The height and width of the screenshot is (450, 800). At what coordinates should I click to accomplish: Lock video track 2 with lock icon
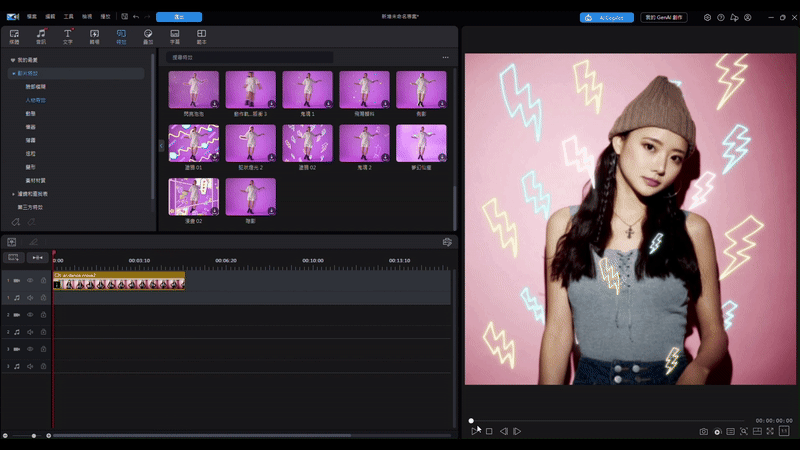point(42,314)
